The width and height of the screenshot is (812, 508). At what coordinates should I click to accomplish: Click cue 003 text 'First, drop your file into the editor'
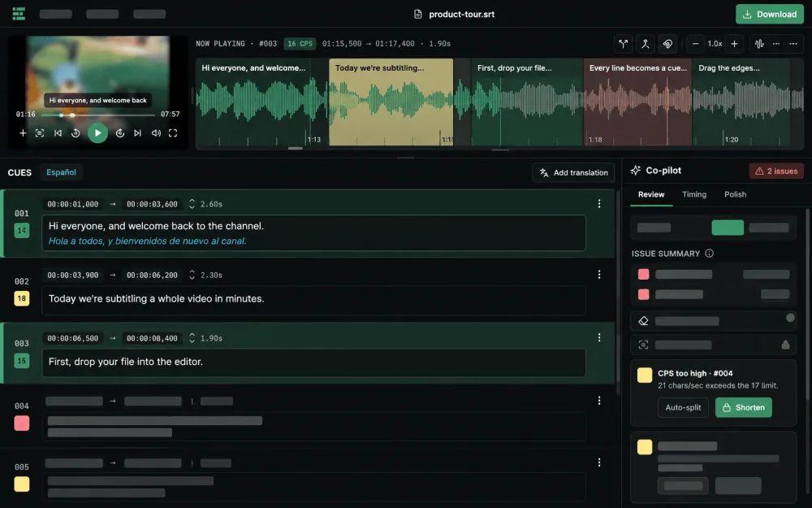[125, 362]
